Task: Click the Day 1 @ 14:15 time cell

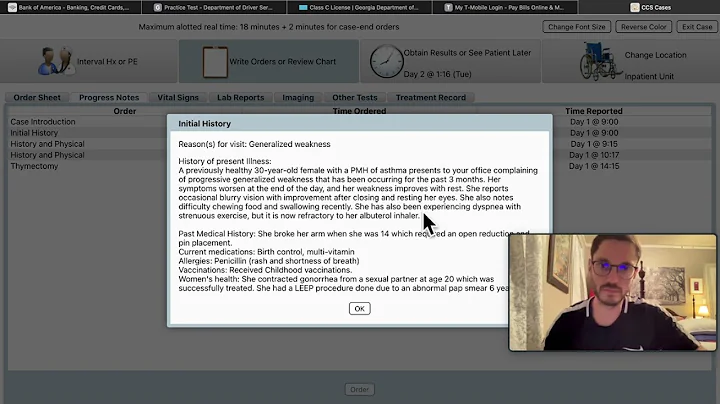Action: pyautogui.click(x=594, y=166)
